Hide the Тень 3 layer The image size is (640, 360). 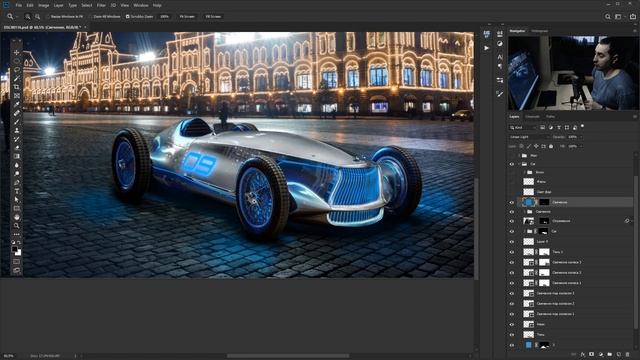coord(512,252)
